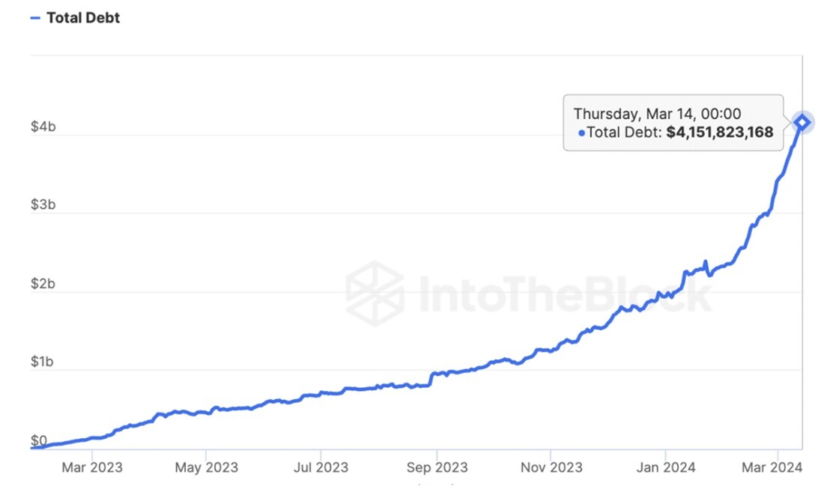The width and height of the screenshot is (824, 504).
Task: Click the IntoTheBlock watermark text
Action: 566,294
